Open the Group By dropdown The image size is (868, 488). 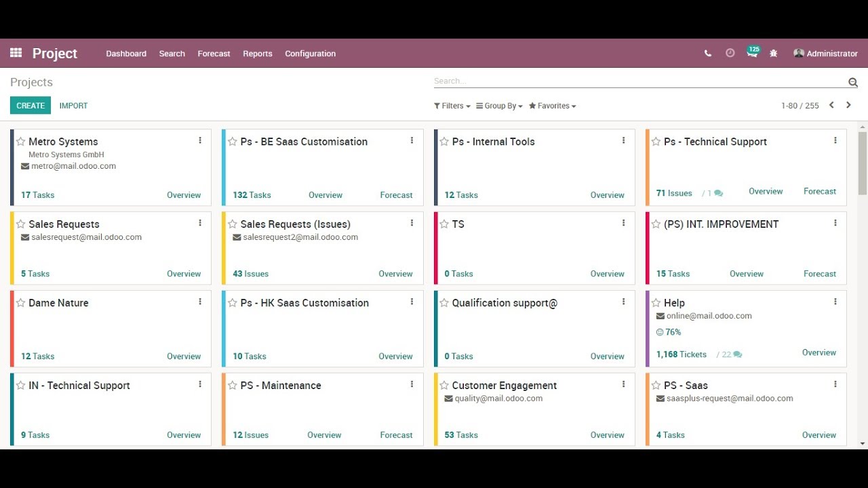[x=499, y=106]
